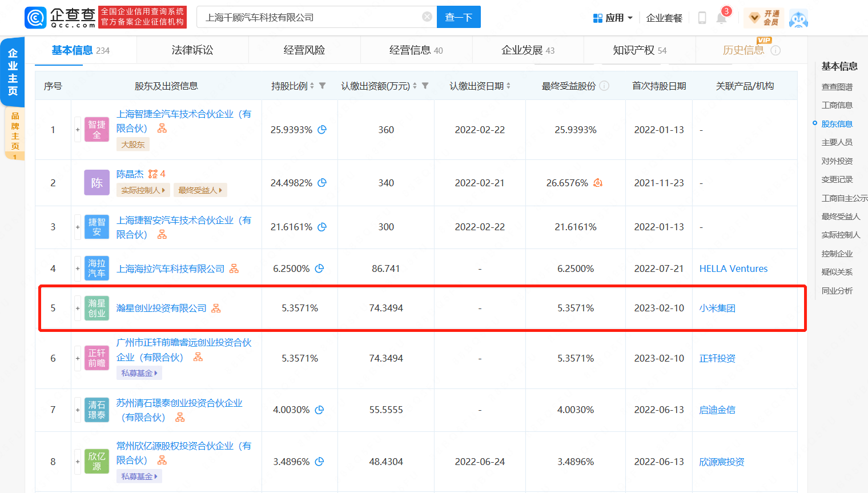
Task: Switch to the 法律诉讼 tab
Action: point(192,50)
